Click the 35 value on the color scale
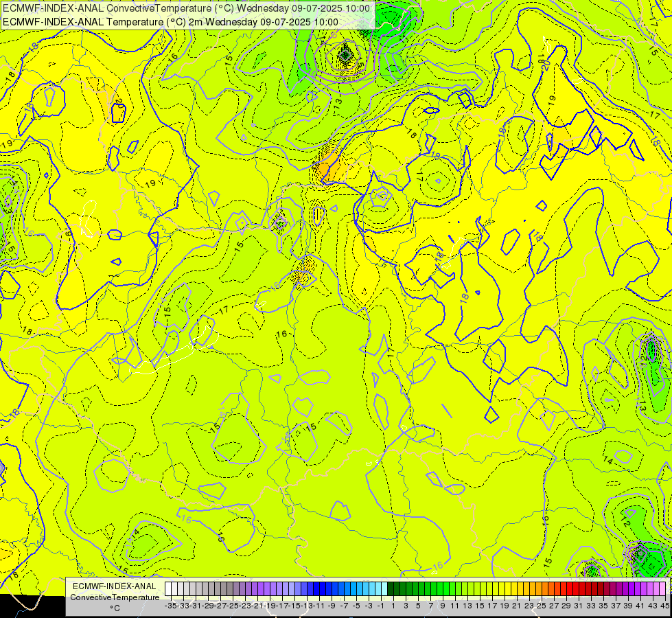Viewport: 672px width, 618px height. tap(603, 606)
